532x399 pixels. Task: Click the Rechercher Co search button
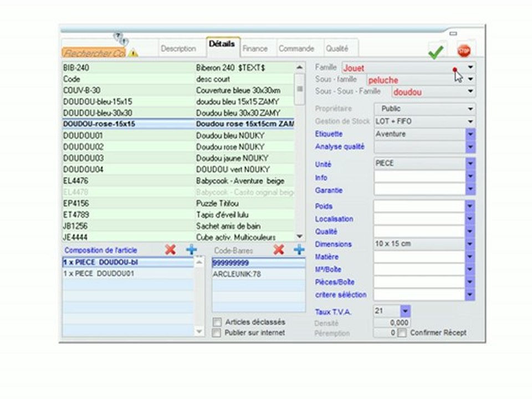click(94, 53)
